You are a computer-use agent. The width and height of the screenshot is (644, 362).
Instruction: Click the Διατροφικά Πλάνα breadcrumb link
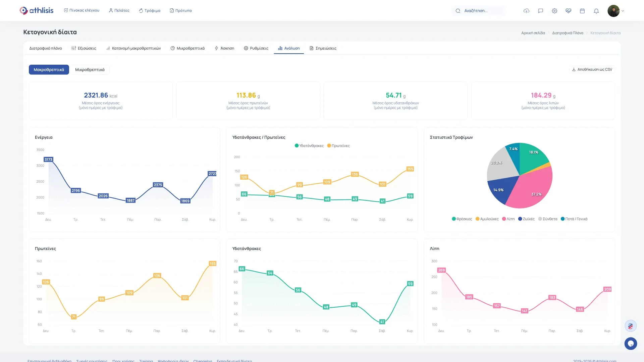tap(568, 33)
